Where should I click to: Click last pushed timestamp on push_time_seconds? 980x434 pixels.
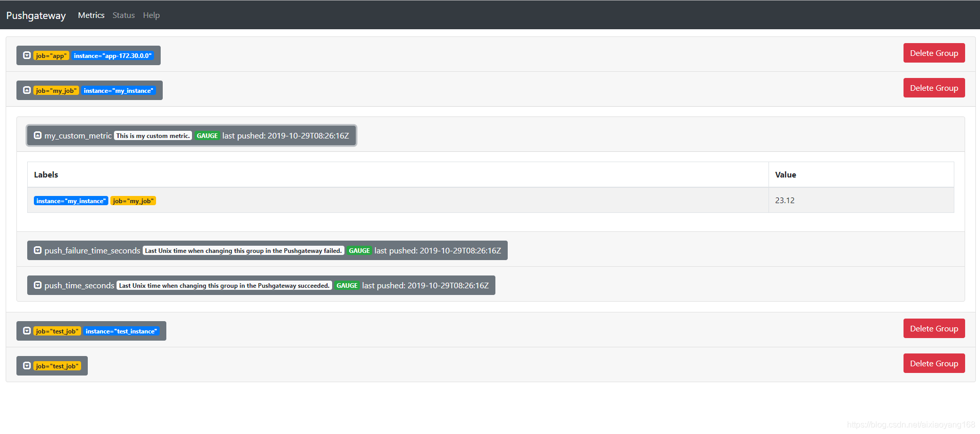point(426,286)
